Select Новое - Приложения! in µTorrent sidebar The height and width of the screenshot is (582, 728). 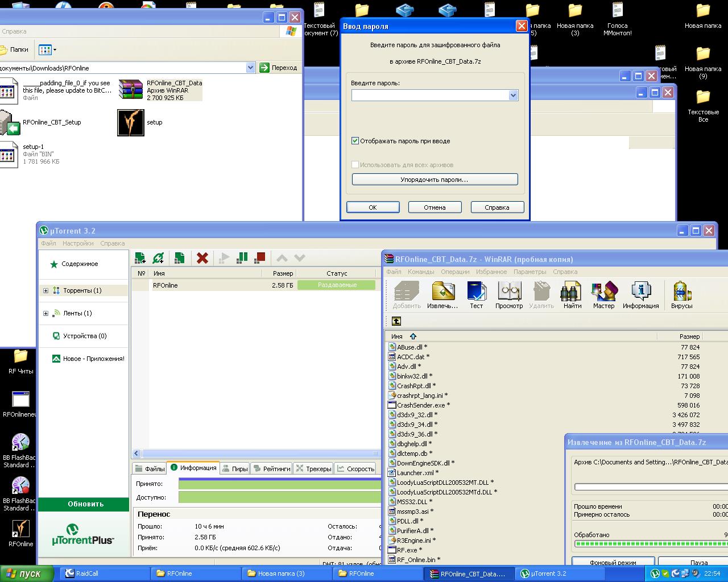(x=88, y=359)
